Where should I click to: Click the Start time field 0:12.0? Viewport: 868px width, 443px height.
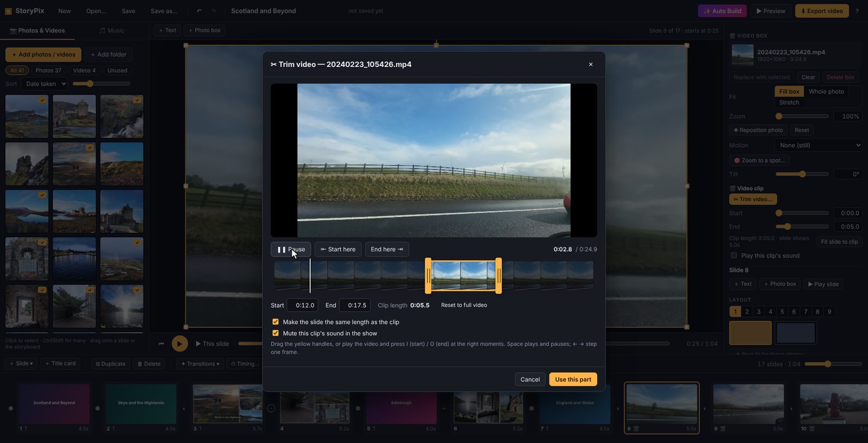(302, 305)
